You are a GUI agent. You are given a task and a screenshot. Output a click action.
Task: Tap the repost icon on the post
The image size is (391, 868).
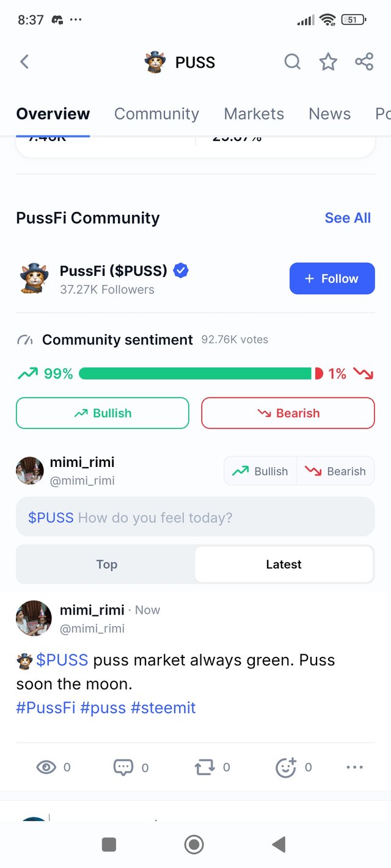click(205, 767)
